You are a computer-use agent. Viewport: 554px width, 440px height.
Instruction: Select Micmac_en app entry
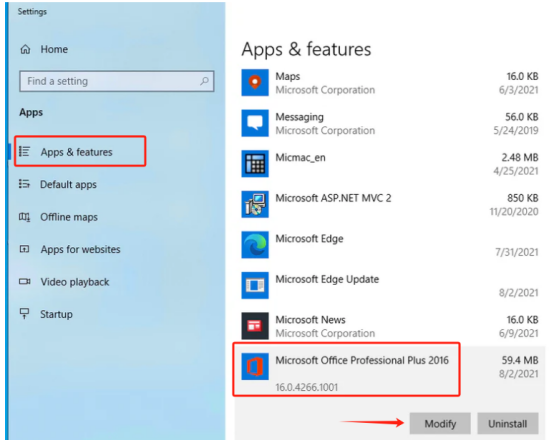point(300,158)
